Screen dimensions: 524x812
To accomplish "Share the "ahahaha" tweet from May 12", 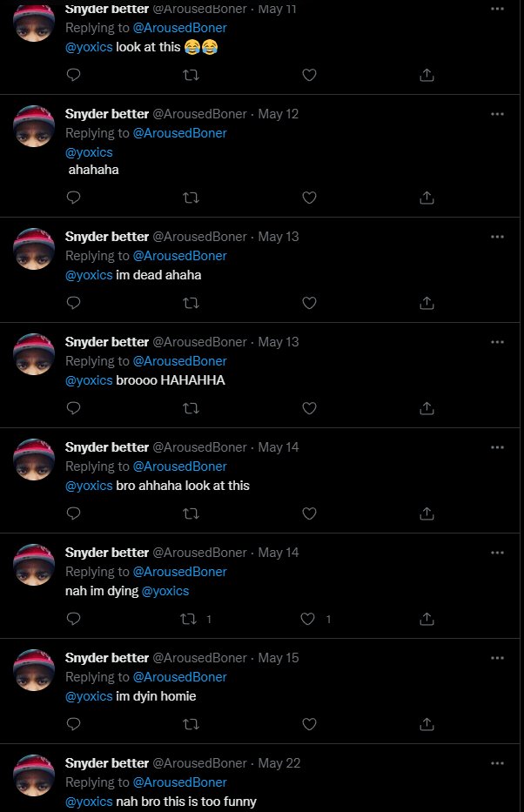I will (427, 198).
